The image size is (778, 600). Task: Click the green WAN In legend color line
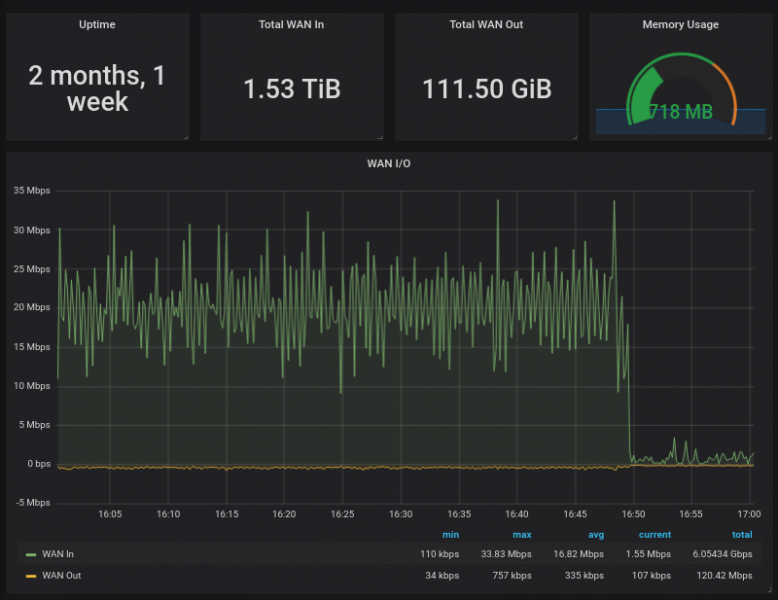tap(31, 554)
